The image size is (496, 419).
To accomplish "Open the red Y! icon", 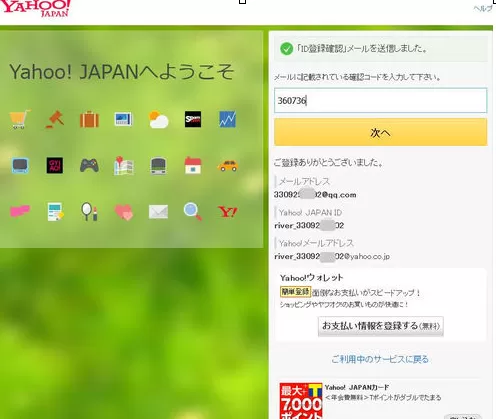I will coord(228,212).
